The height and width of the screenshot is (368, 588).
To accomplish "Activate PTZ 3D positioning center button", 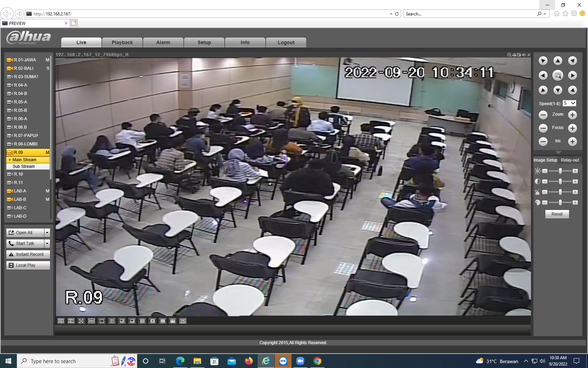I will point(558,75).
